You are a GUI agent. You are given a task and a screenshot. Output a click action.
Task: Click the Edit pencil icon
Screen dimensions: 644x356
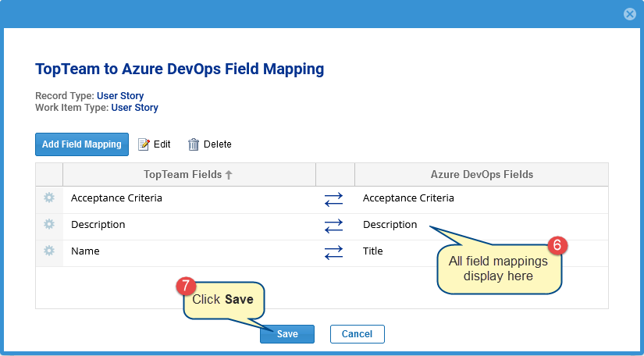(144, 144)
